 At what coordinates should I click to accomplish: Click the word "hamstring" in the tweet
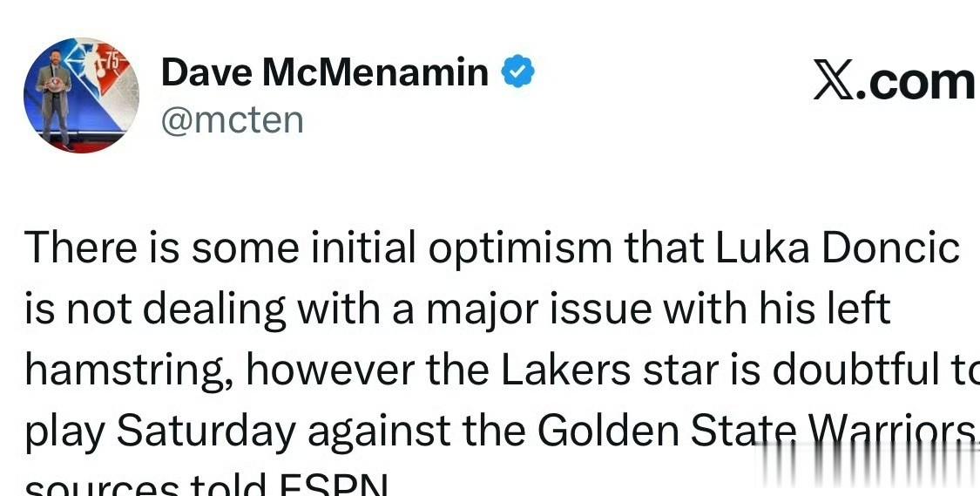pos(129,370)
